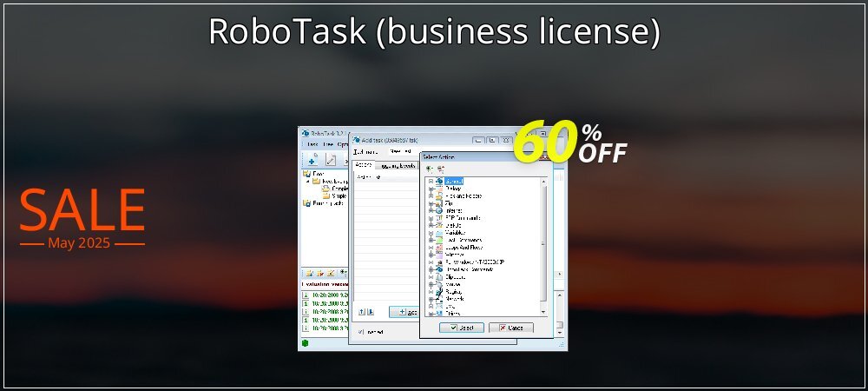This screenshot has width=868, height=391.
Task: Click the green status icon in RoboTask status bar
Action: coord(305,343)
